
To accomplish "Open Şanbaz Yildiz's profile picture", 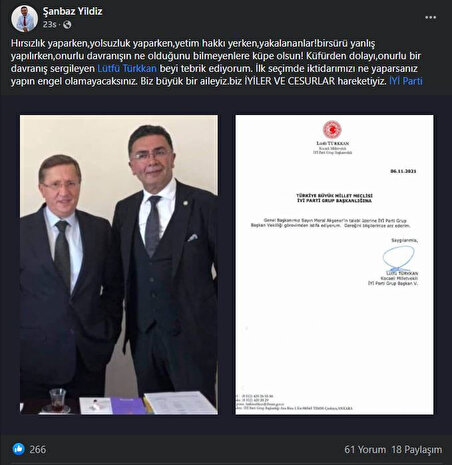I will 24,18.
